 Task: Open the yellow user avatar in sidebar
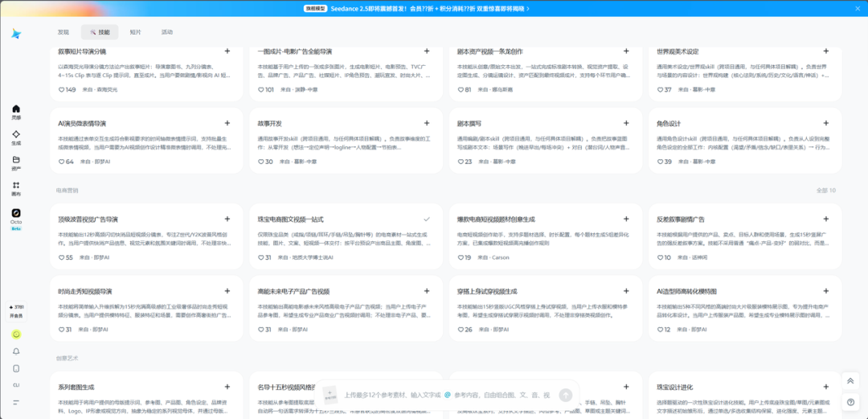[x=16, y=335]
